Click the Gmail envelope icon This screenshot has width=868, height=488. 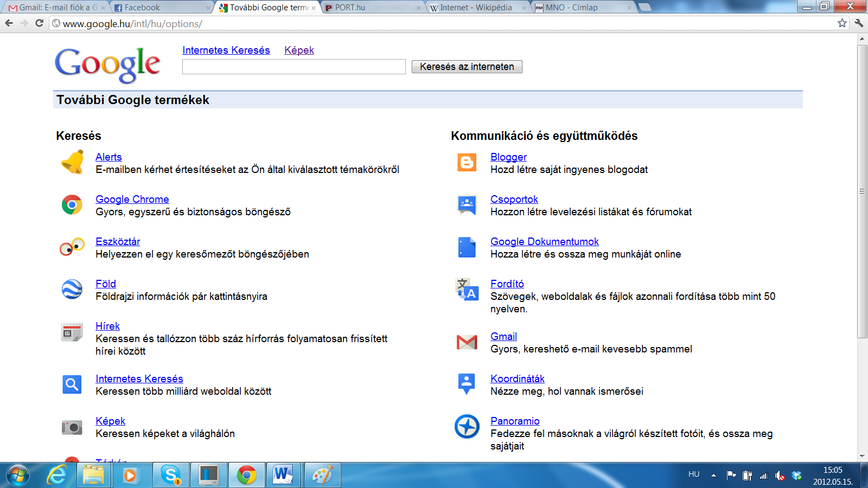467,342
